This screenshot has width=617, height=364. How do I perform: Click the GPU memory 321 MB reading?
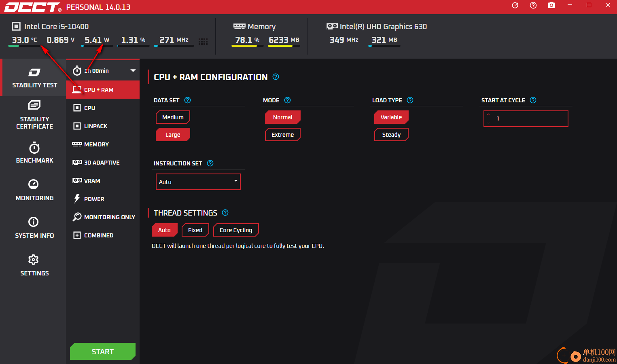tap(384, 40)
